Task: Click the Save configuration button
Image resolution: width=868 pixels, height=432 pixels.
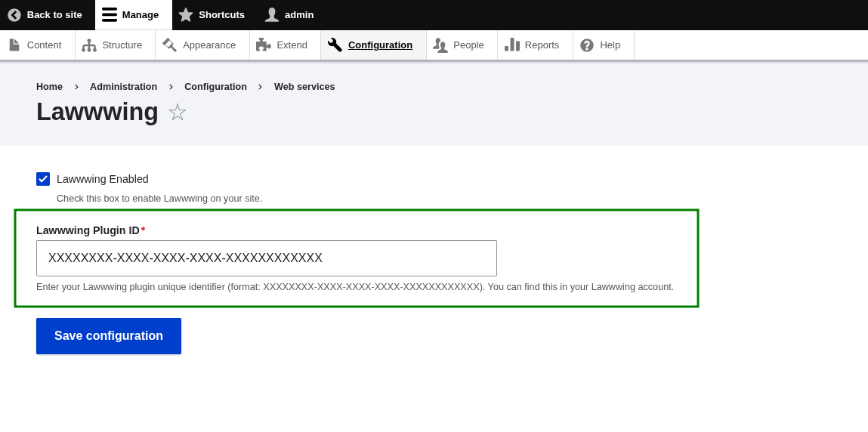Action: 109,336
